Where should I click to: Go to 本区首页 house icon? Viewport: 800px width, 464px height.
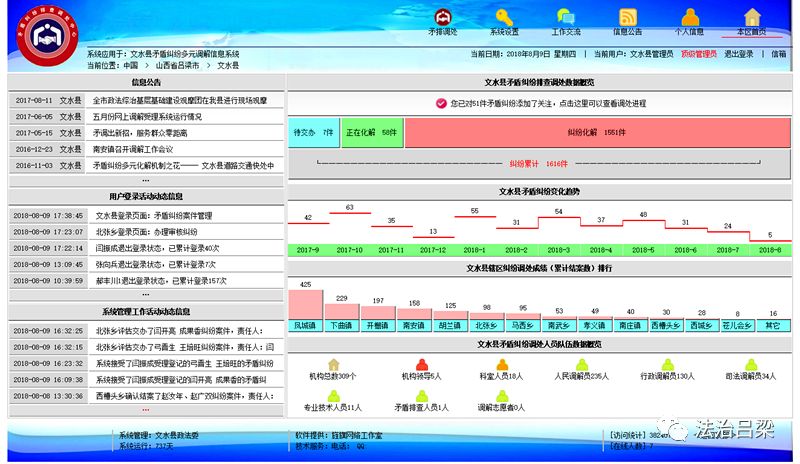[x=752, y=17]
